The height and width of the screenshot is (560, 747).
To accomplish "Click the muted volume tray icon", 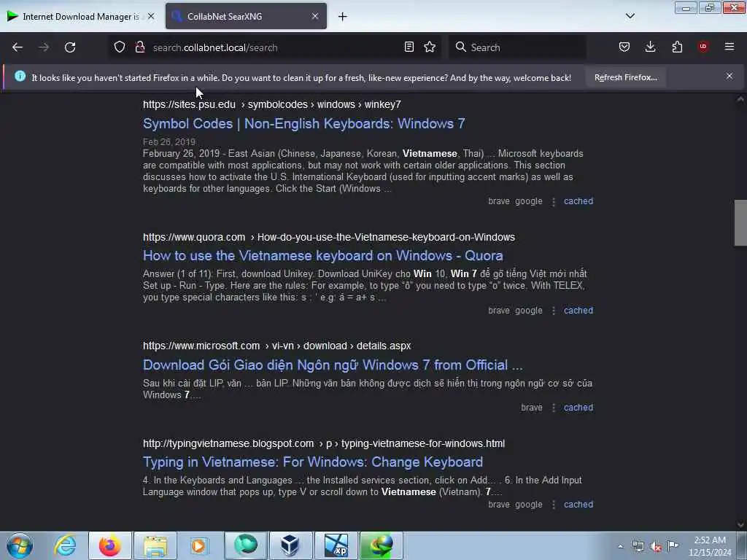I will click(x=656, y=546).
